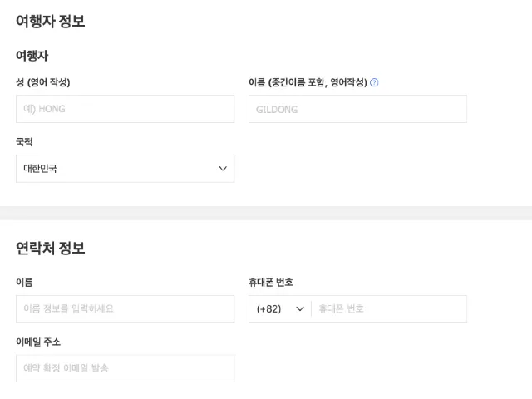Click the 이름 label under 연락처 정보
The height and width of the screenshot is (399, 532).
[x=24, y=283]
